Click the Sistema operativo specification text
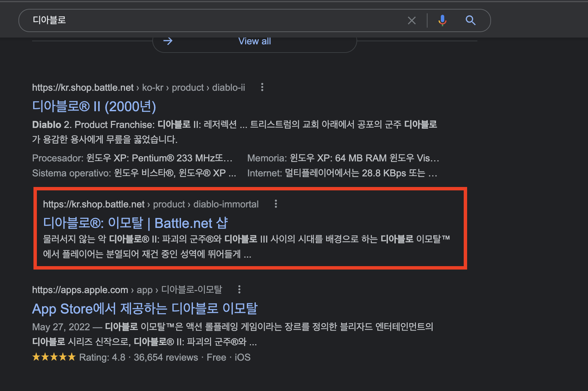The width and height of the screenshot is (588, 391). [134, 173]
